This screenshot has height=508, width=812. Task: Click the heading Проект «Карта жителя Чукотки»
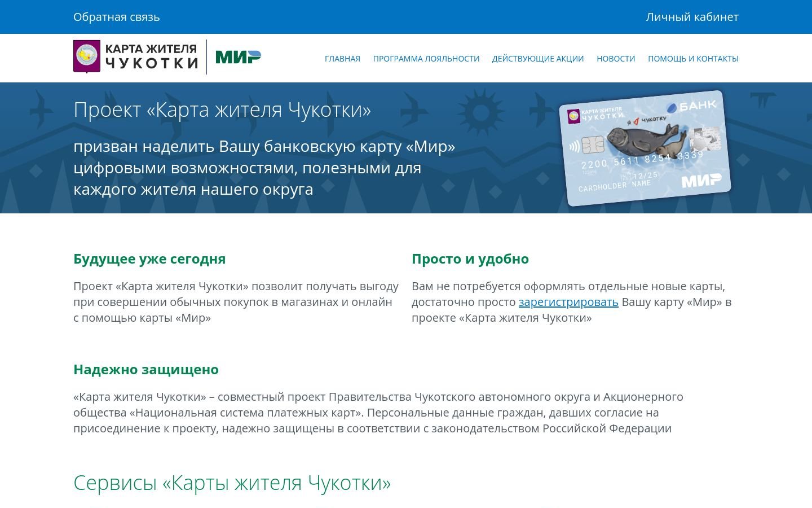pos(222,110)
